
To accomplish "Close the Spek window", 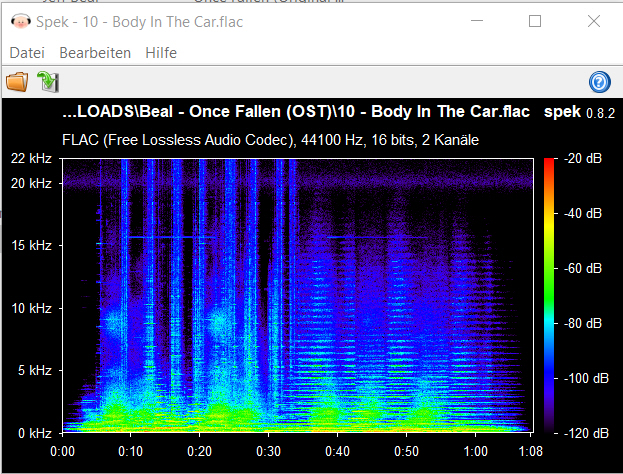I will tap(594, 21).
